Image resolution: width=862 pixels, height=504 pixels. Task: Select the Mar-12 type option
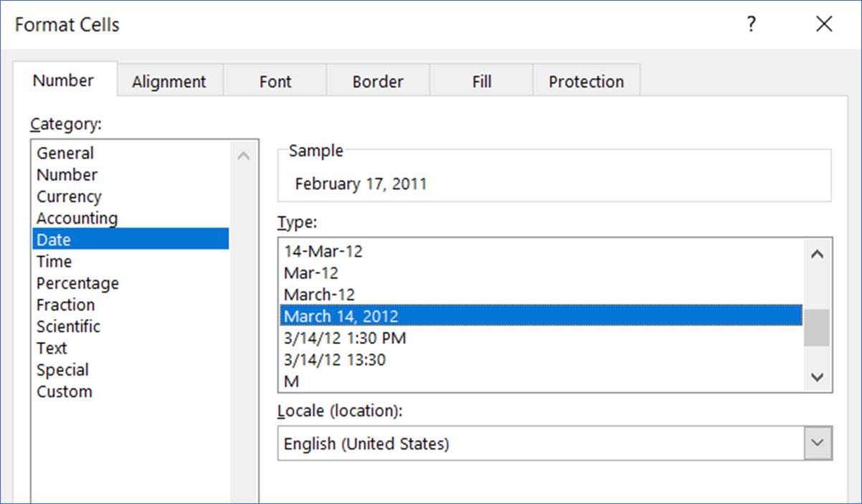pyautogui.click(x=311, y=272)
